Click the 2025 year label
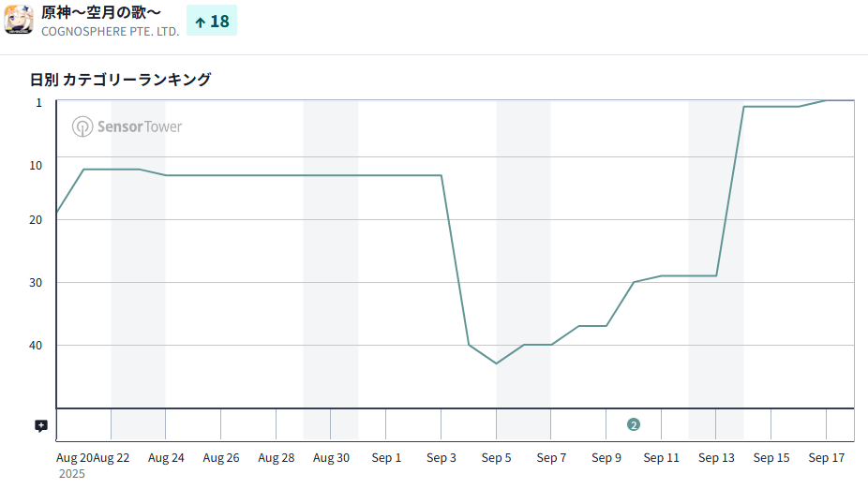Screen dimensions: 868x489 (x=72, y=474)
